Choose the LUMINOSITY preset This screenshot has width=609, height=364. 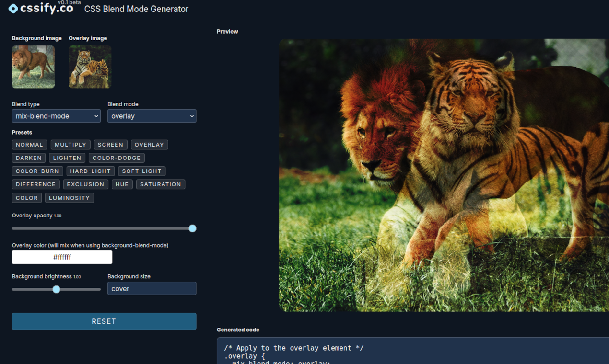(x=70, y=198)
